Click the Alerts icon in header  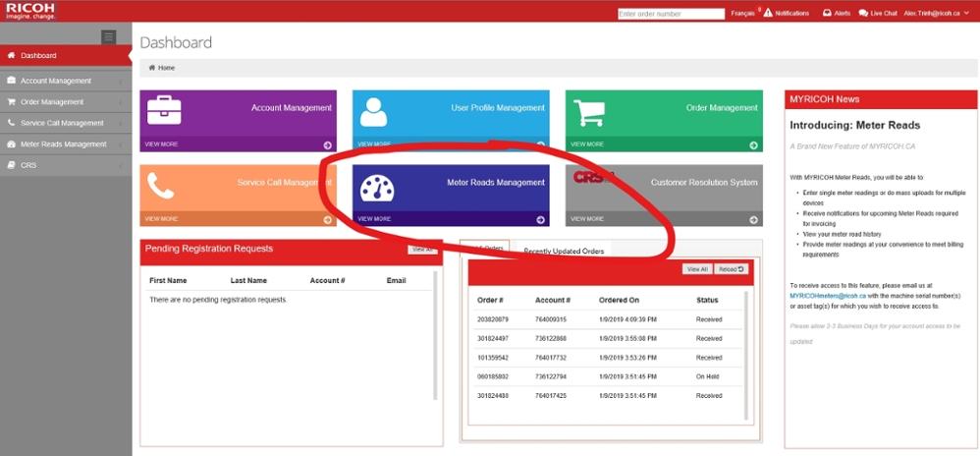(x=827, y=13)
